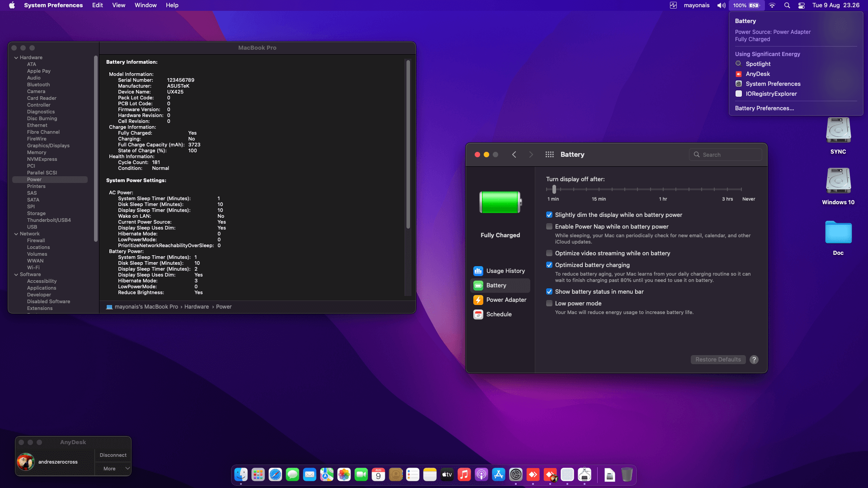Image resolution: width=868 pixels, height=488 pixels.
Task: Launch Safari from the Dock
Action: tap(275, 474)
